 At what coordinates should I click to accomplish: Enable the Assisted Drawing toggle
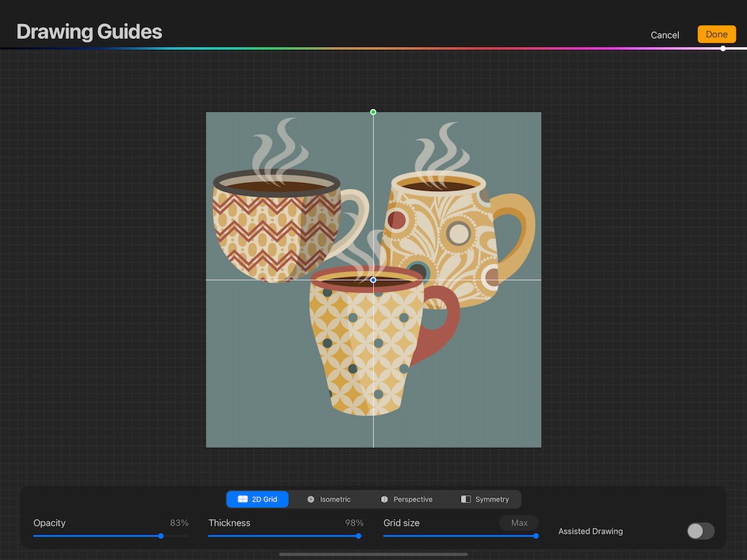pyautogui.click(x=700, y=531)
